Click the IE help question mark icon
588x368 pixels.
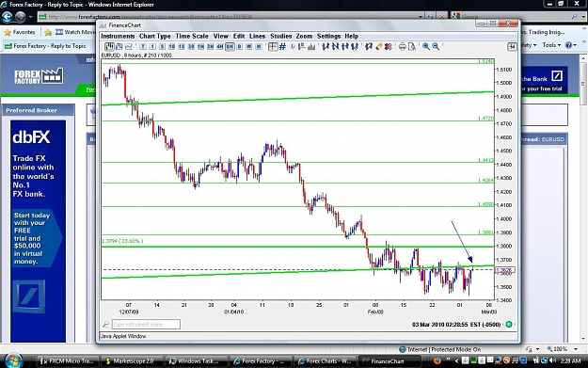click(x=569, y=45)
